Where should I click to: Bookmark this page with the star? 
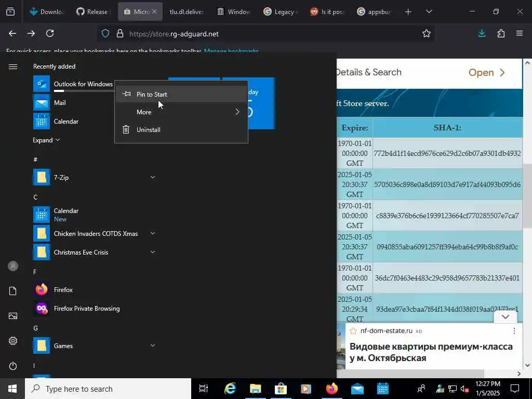tap(427, 33)
